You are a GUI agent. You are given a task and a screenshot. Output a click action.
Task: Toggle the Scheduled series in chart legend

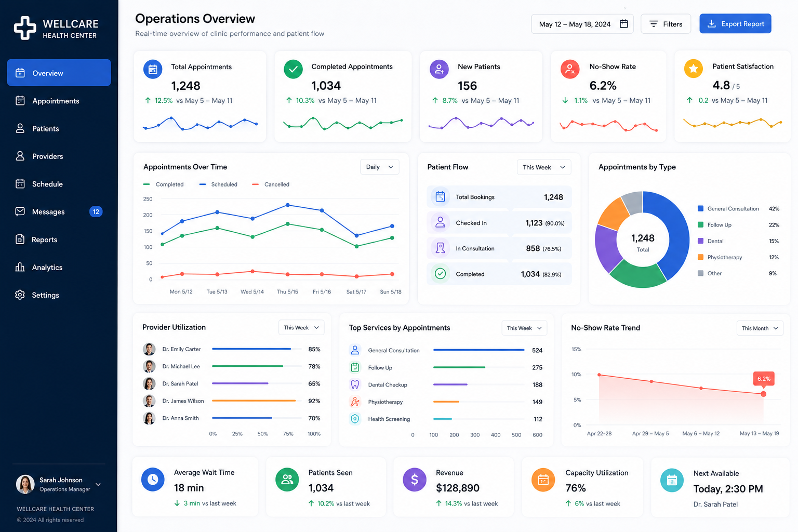[x=218, y=184]
